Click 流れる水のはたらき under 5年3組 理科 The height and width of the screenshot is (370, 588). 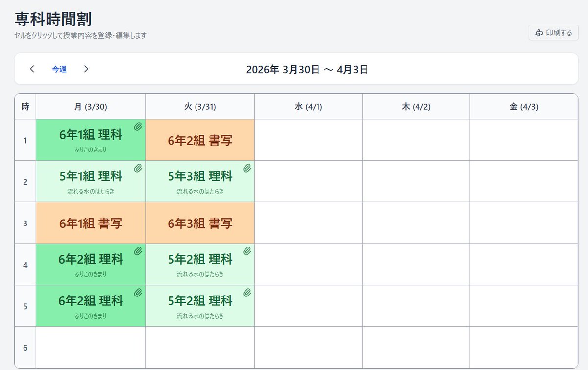(200, 191)
